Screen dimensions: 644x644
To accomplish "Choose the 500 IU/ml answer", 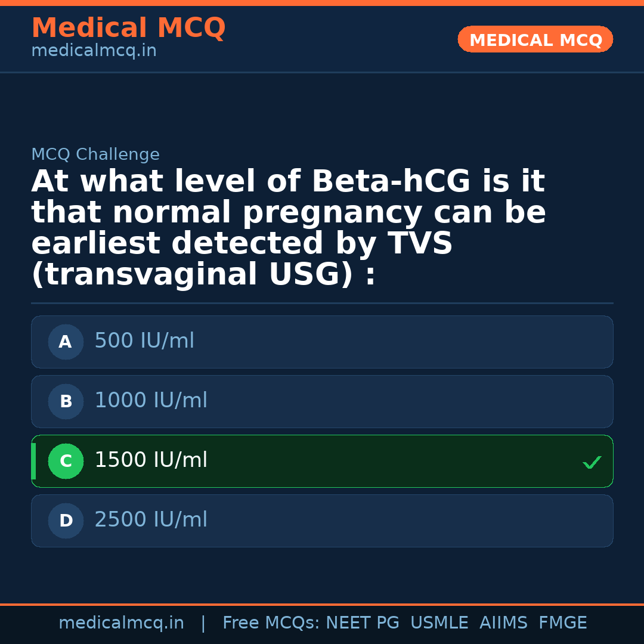I will click(144, 342).
